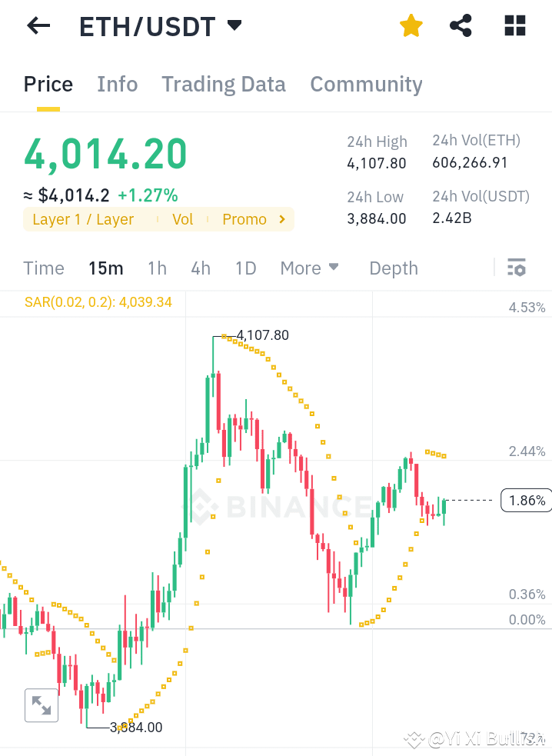The image size is (552, 756).
Task: Open the share options
Action: click(461, 25)
